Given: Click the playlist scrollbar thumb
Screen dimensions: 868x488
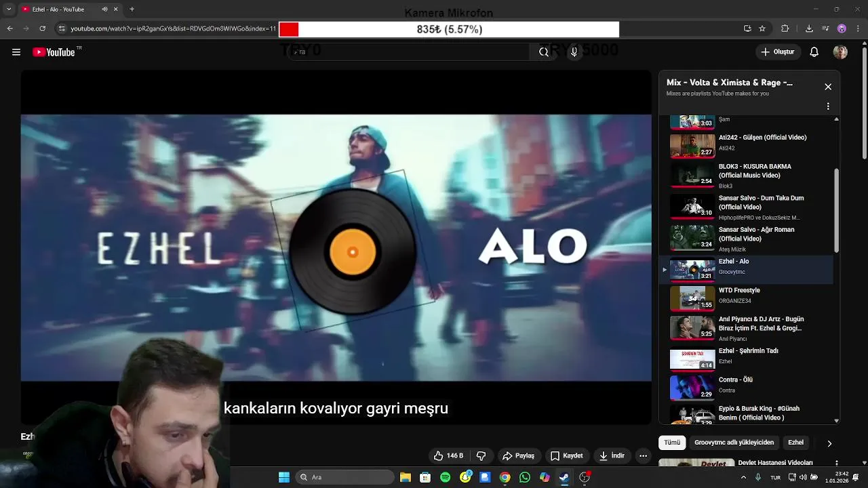Looking at the screenshot, I should pyautogui.click(x=836, y=210).
